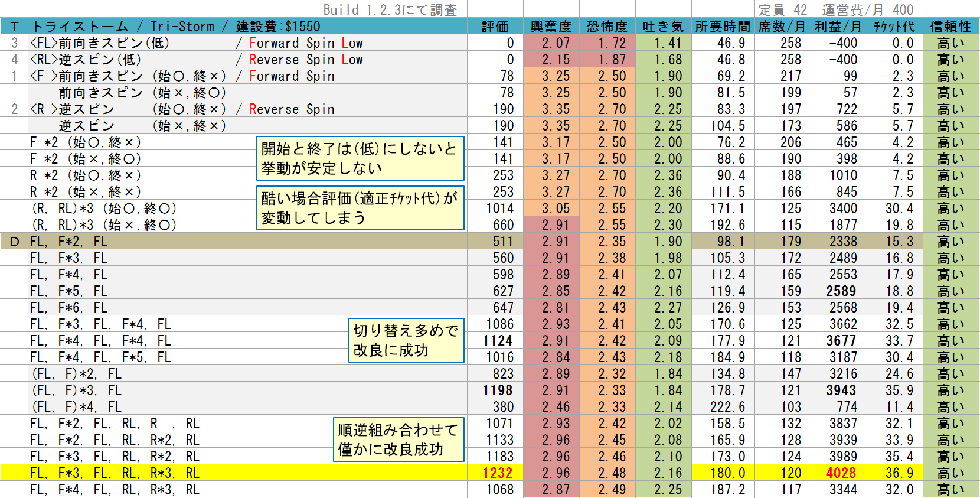
Task: Click the excitement value 2.15
Action: (x=556, y=60)
